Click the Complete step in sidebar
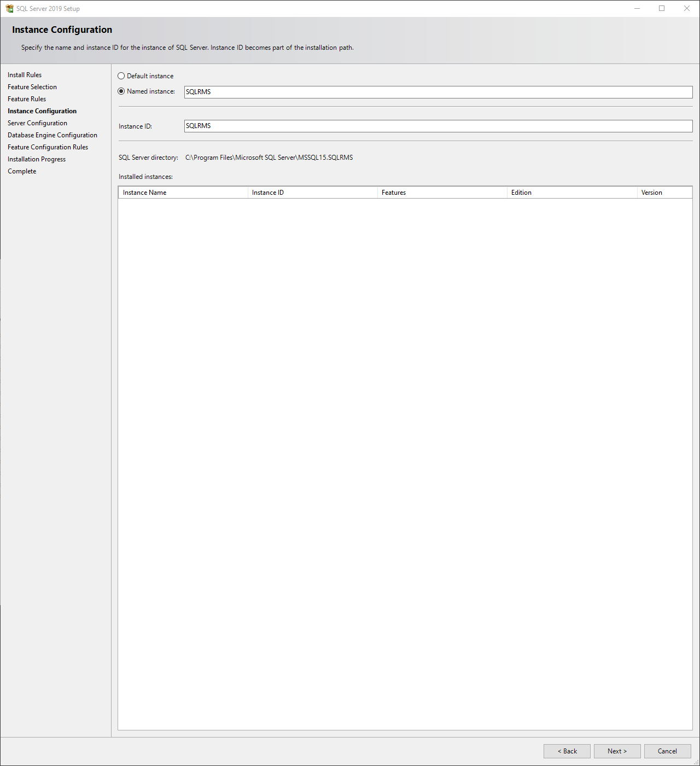This screenshot has height=766, width=700. pos(22,171)
